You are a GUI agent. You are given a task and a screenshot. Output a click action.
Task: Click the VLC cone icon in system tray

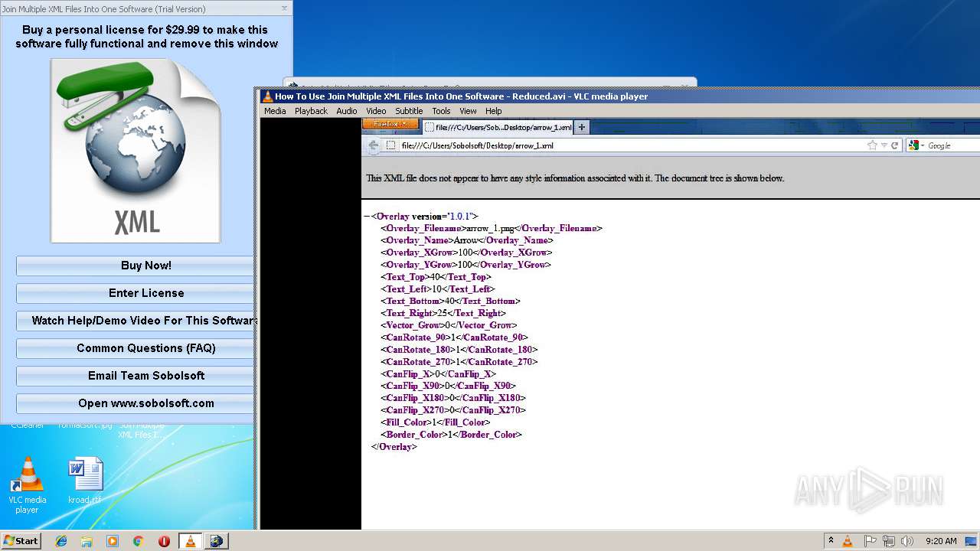click(848, 541)
